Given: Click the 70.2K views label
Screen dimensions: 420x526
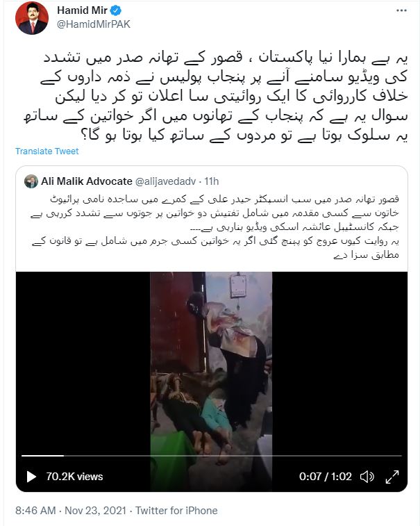Looking at the screenshot, I should pyautogui.click(x=74, y=477).
